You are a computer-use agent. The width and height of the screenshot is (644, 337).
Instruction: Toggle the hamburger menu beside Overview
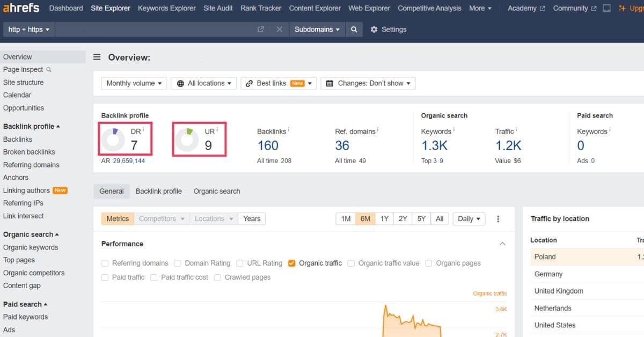97,57
